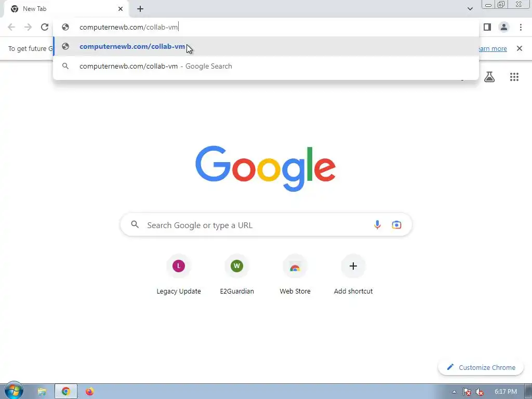Open the Web Store shortcut
The width and height of the screenshot is (532, 399).
point(295,275)
